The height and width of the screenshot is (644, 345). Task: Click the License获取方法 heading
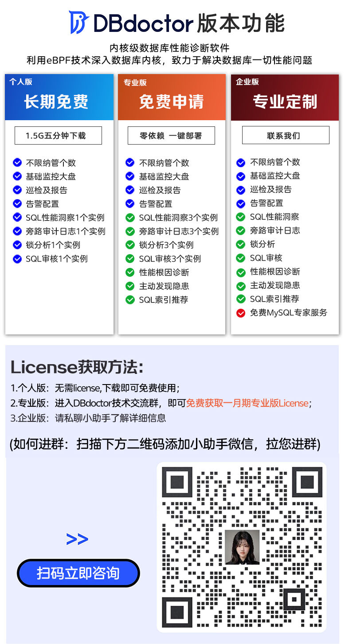tap(77, 367)
